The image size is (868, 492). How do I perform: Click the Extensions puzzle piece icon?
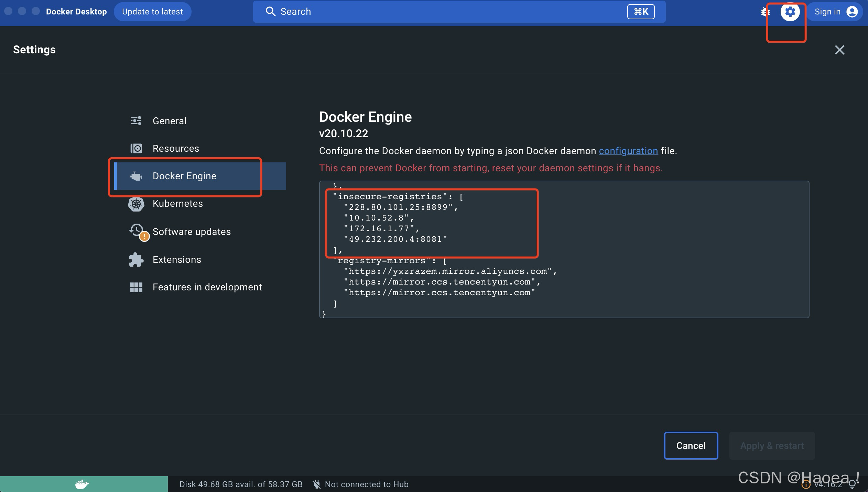coord(136,259)
